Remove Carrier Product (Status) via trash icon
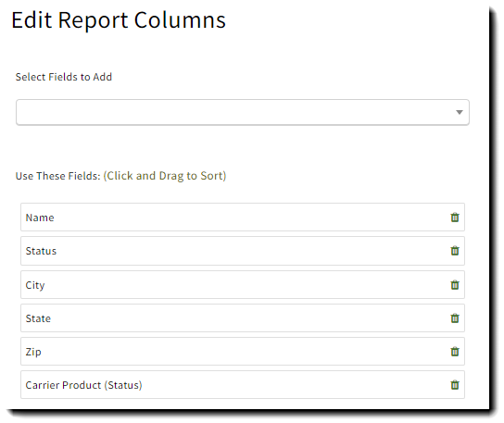The width and height of the screenshot is (504, 423). (455, 385)
